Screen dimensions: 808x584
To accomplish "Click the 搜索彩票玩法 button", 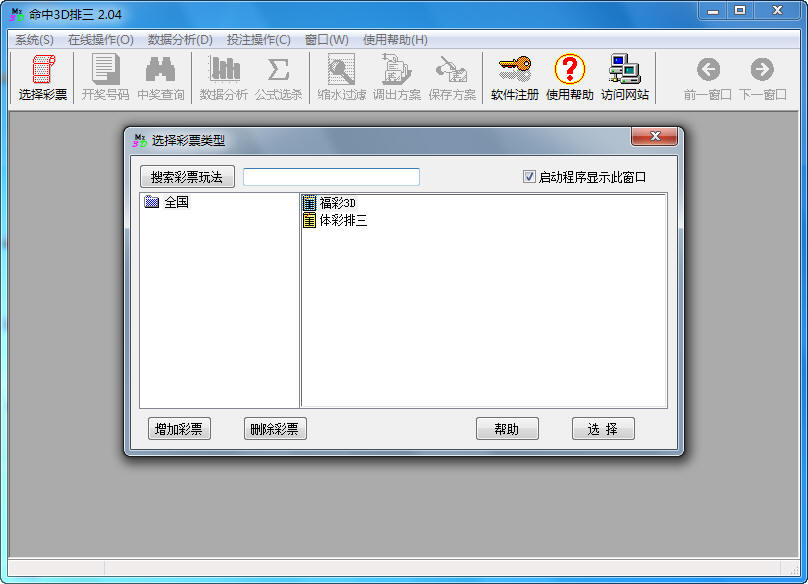I will 187,177.
